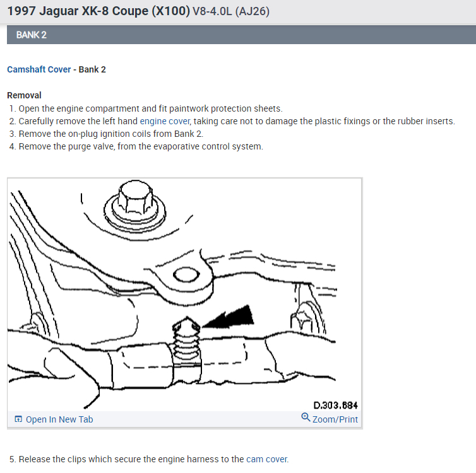
Task: Follow the cam cover link in step 5
Action: pos(266,459)
